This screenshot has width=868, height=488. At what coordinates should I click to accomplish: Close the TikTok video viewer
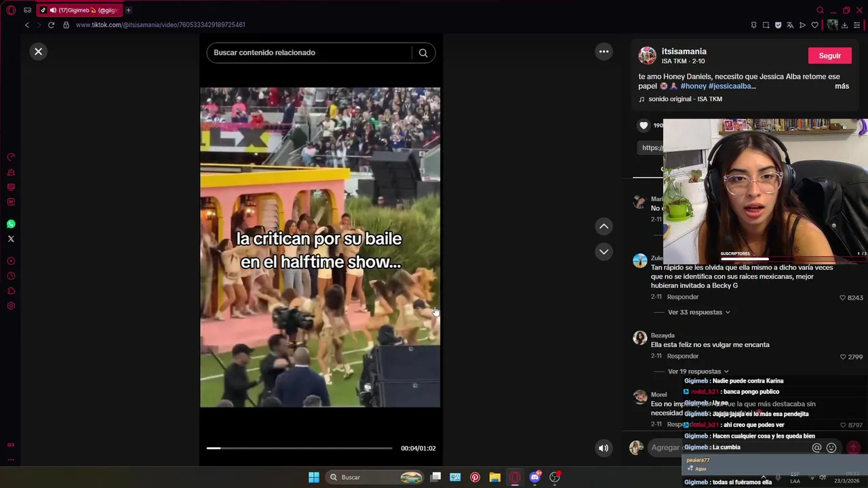(39, 52)
